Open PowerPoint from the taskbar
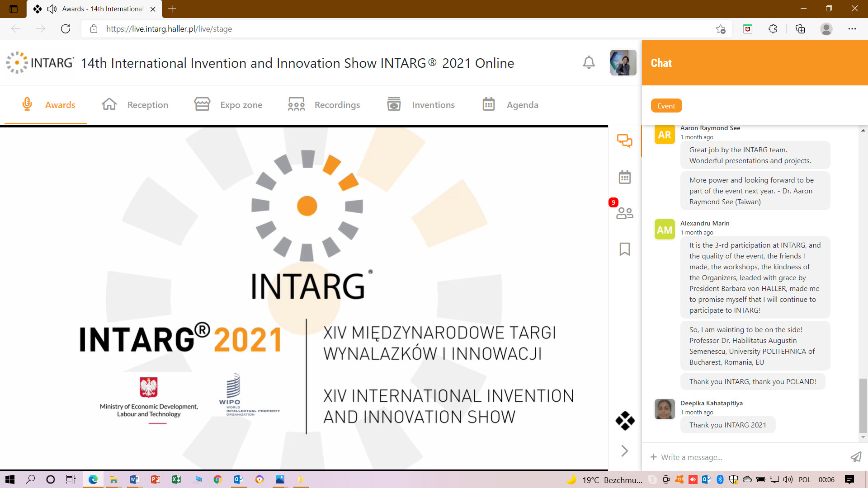Image resolution: width=868 pixels, height=488 pixels. (155, 479)
